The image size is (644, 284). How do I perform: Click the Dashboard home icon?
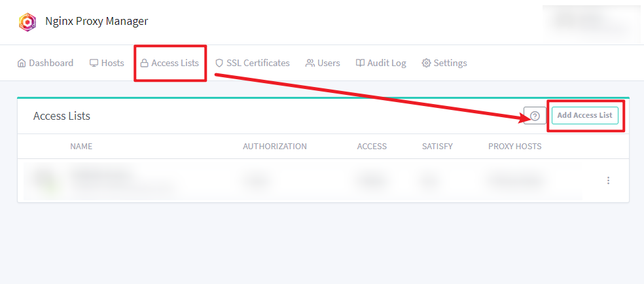pos(22,63)
